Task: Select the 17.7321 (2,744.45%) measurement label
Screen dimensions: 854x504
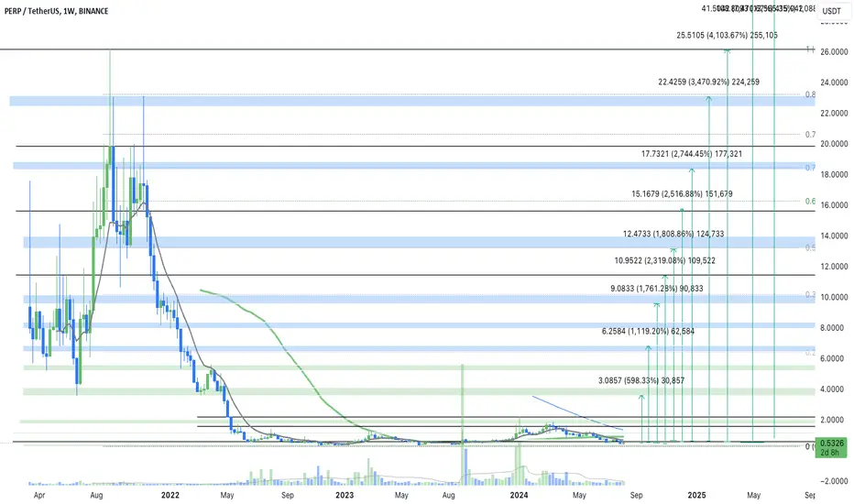Action: pyautogui.click(x=691, y=154)
